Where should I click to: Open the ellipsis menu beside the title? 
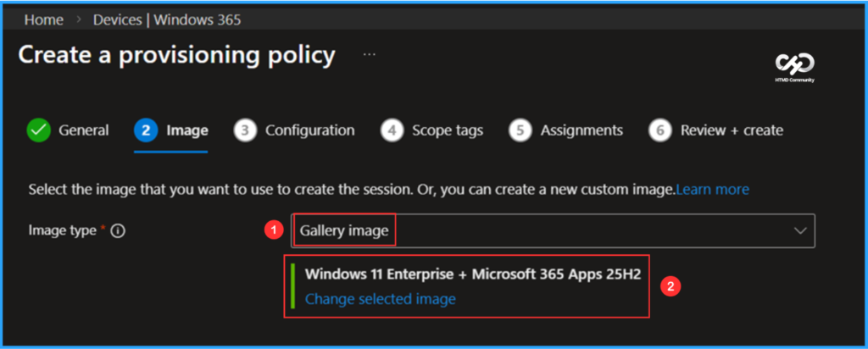[370, 55]
